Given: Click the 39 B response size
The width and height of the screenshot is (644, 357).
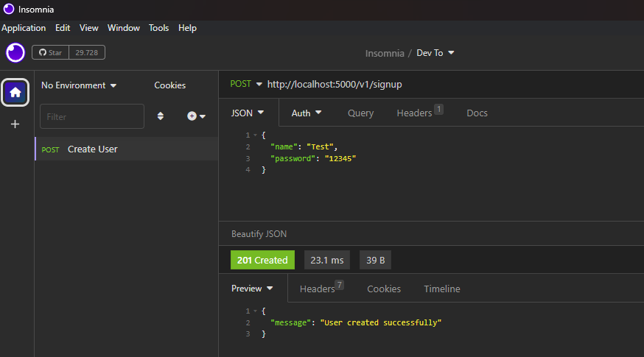Looking at the screenshot, I should pos(375,260).
